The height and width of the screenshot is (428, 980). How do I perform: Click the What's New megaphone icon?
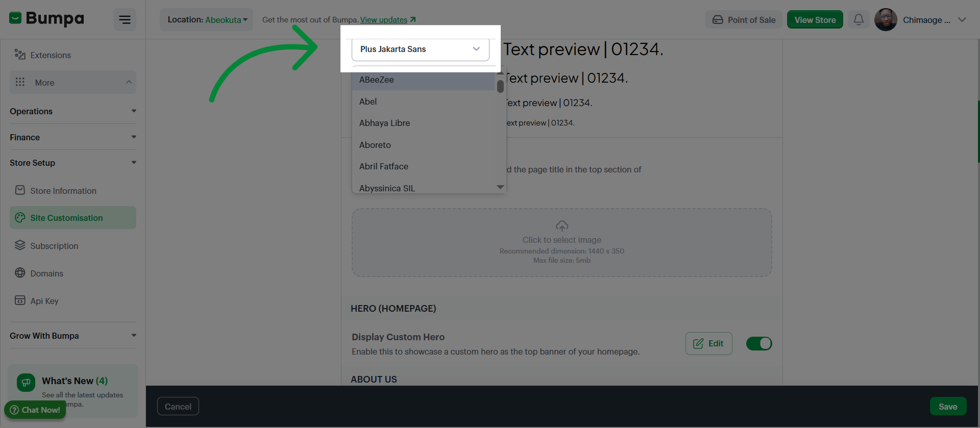26,382
